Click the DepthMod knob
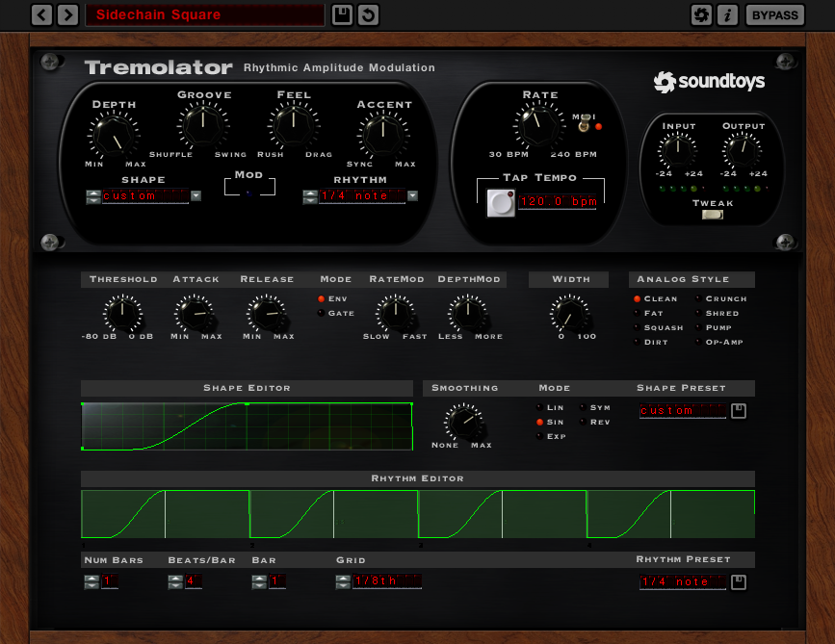This screenshot has height=644, width=835. (467, 314)
